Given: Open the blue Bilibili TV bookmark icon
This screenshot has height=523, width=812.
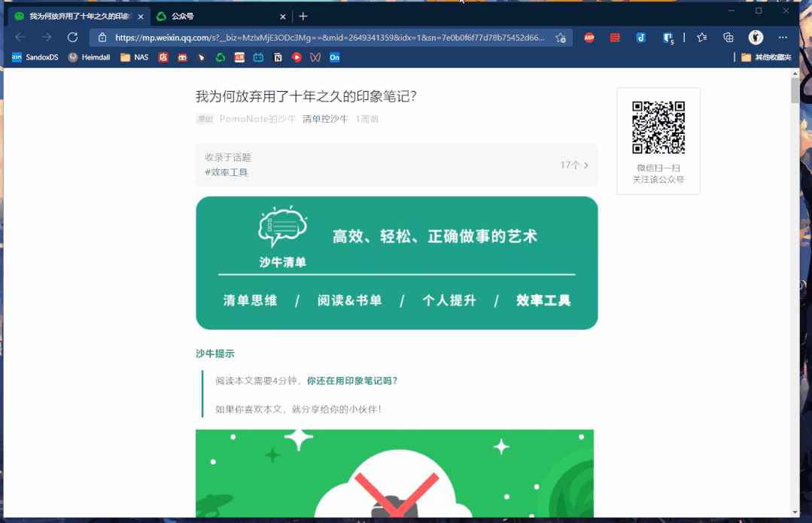Looking at the screenshot, I should pyautogui.click(x=258, y=57).
